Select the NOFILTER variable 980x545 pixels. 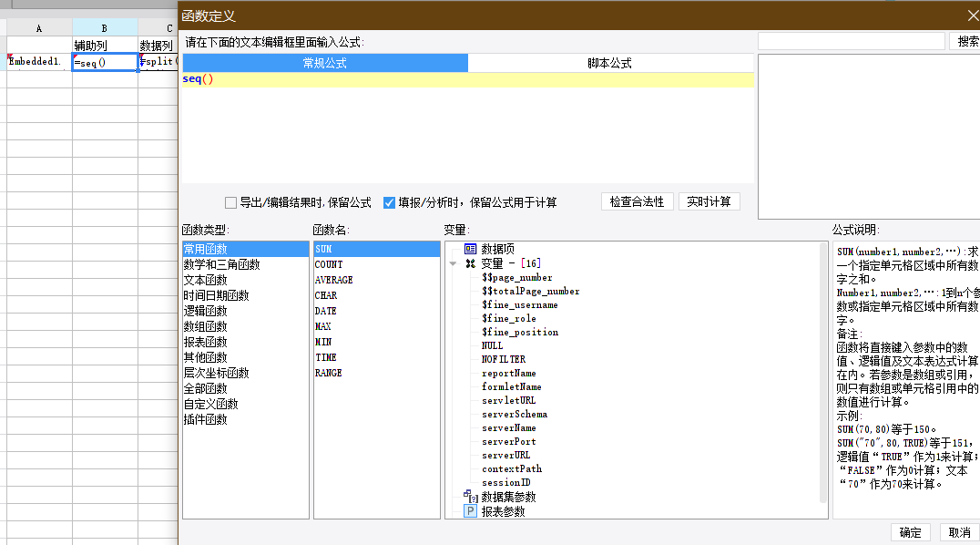tap(504, 360)
